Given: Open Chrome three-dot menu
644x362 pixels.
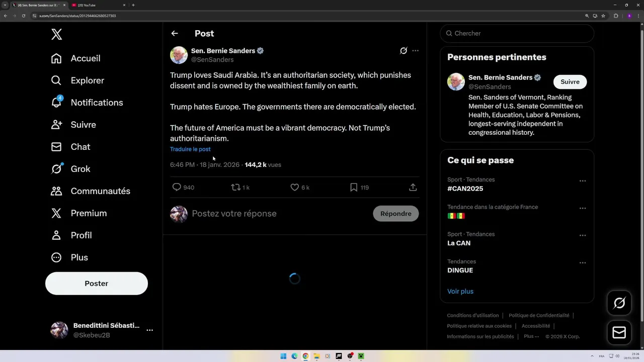Looking at the screenshot, I should (x=638, y=16).
